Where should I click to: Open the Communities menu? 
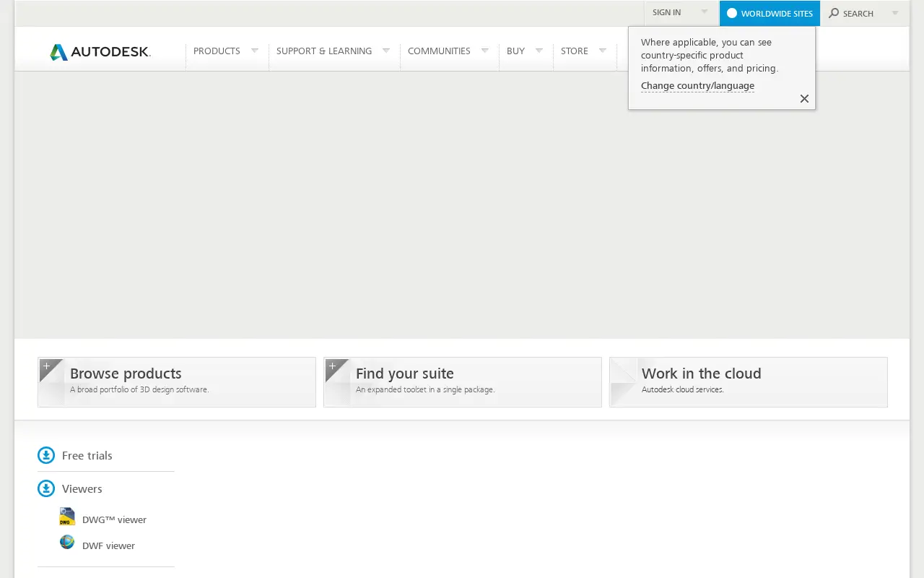coord(439,51)
